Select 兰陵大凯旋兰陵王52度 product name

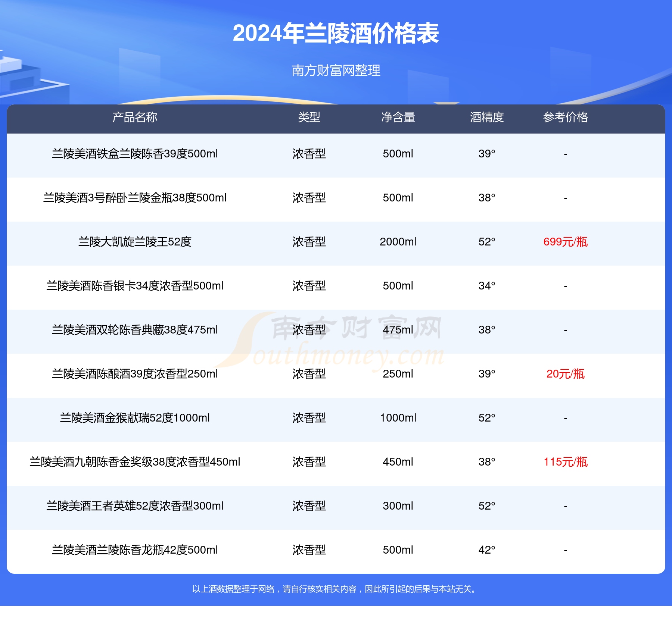click(135, 242)
